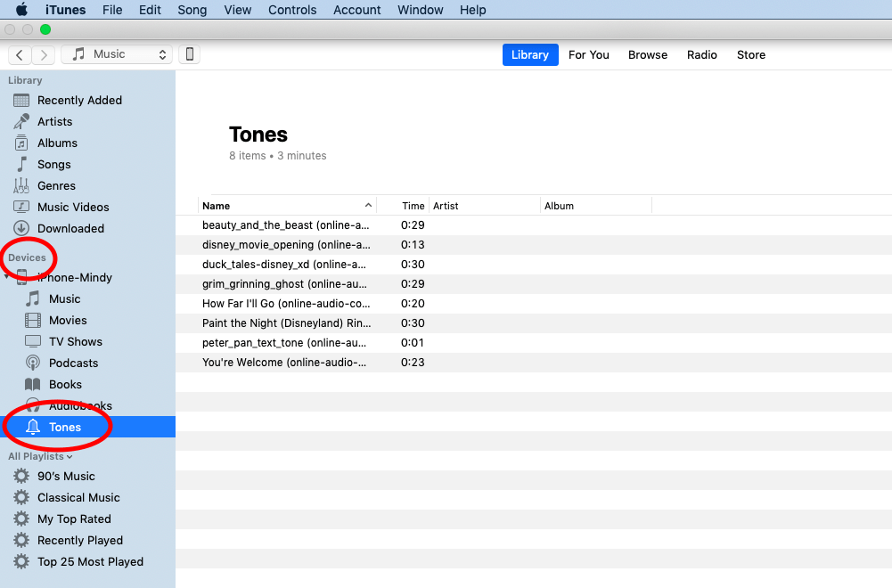Open the Edit menu
This screenshot has width=892, height=588.
(x=150, y=10)
